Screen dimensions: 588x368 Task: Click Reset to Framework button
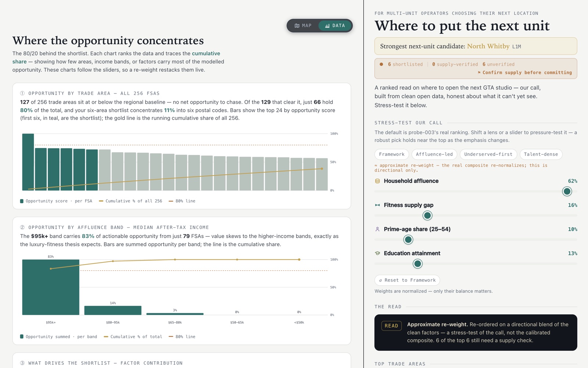[x=407, y=280]
